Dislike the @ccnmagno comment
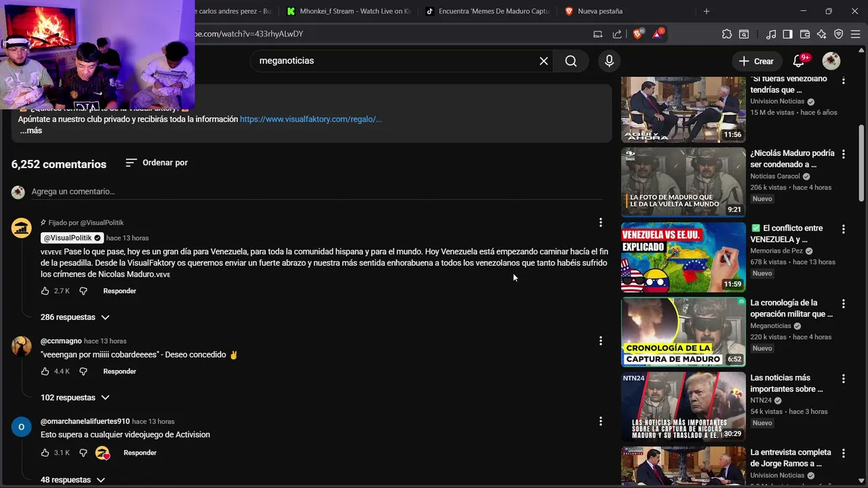The width and height of the screenshot is (868, 488). coord(83,371)
